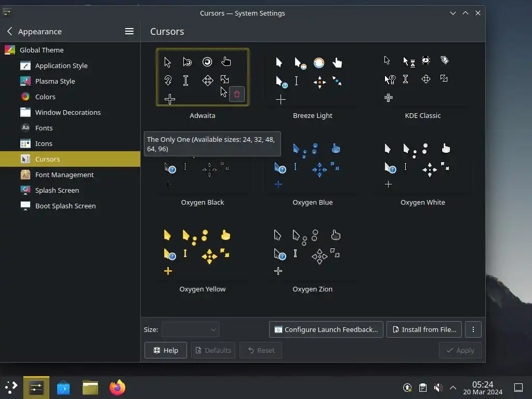Click the Reset button
Image resolution: width=532 pixels, height=399 pixels.
tap(261, 350)
